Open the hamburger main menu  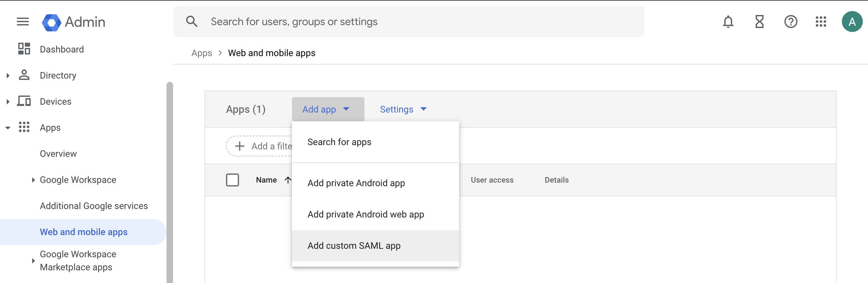coord(23,22)
